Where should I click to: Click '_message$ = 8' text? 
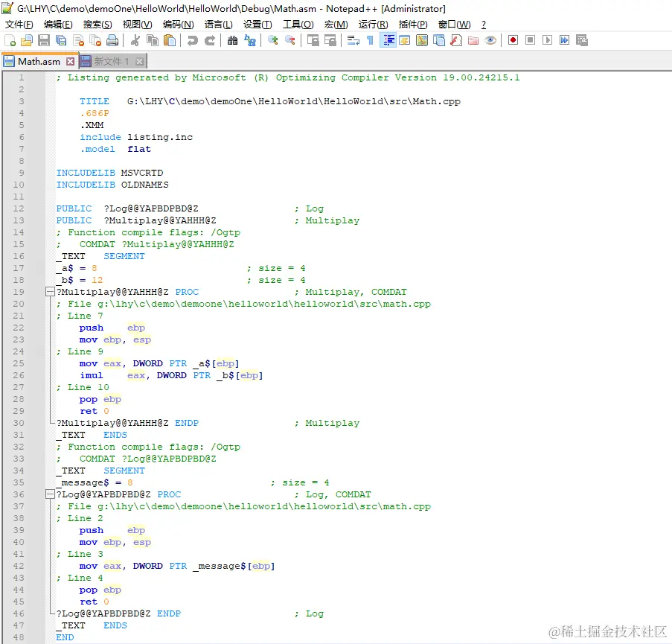(95, 482)
